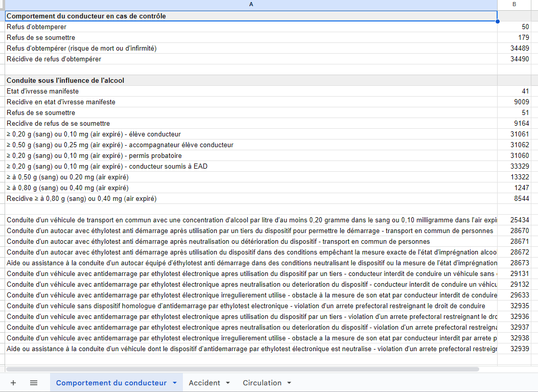Image resolution: width=538 pixels, height=392 pixels.
Task: Select value 13322 in column B
Action: (x=514, y=177)
